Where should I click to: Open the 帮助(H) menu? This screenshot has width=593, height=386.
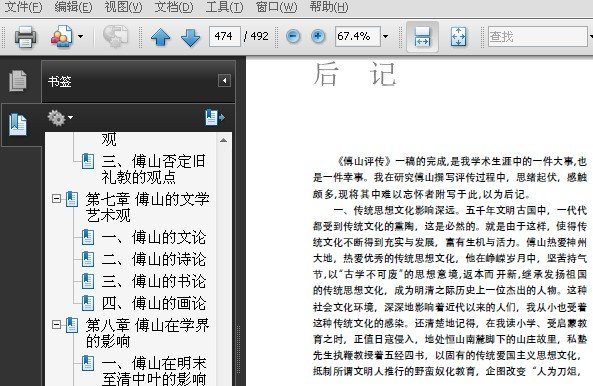coord(329,7)
